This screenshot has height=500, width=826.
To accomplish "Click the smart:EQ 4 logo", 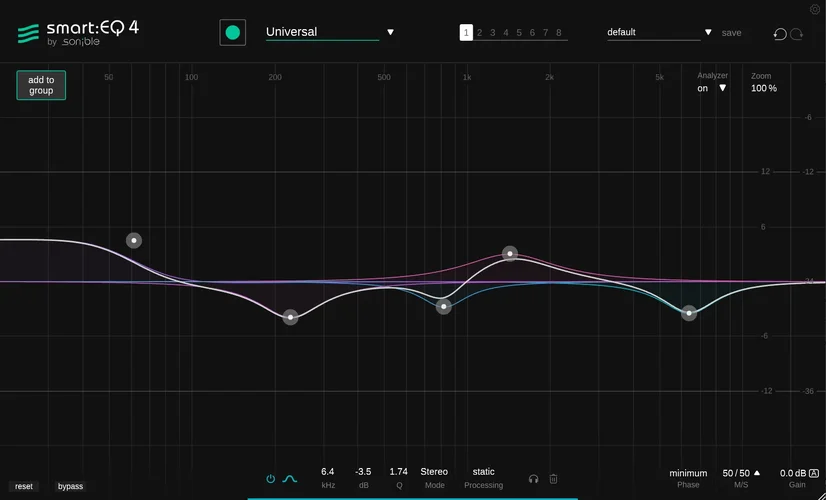I will coord(78,33).
